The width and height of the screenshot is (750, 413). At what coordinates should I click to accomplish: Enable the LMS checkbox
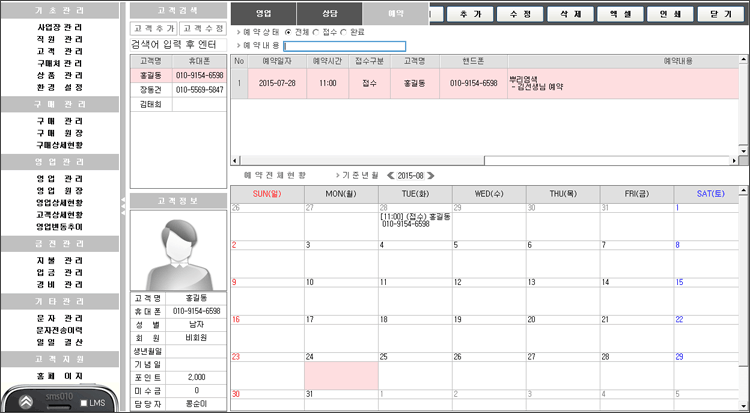click(x=84, y=403)
